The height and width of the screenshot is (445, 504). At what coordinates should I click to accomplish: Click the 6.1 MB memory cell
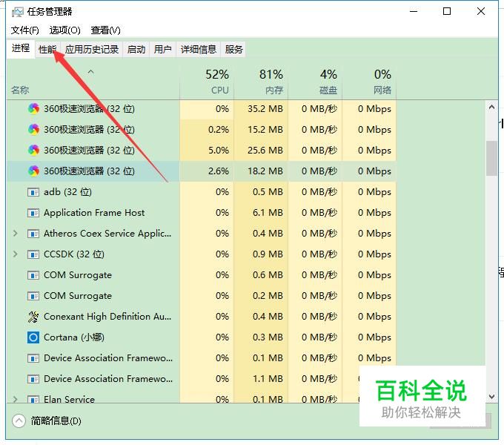tap(261, 213)
